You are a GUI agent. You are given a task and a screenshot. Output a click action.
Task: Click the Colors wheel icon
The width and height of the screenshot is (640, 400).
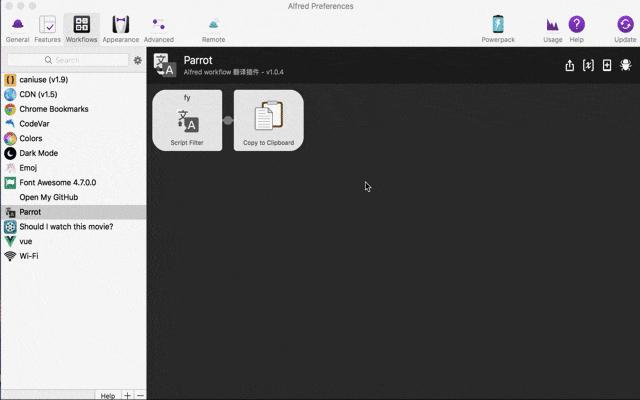pos(10,138)
